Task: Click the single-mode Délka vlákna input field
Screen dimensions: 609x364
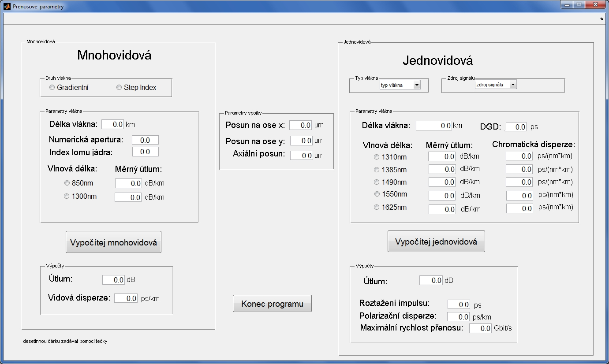Action: (x=434, y=126)
